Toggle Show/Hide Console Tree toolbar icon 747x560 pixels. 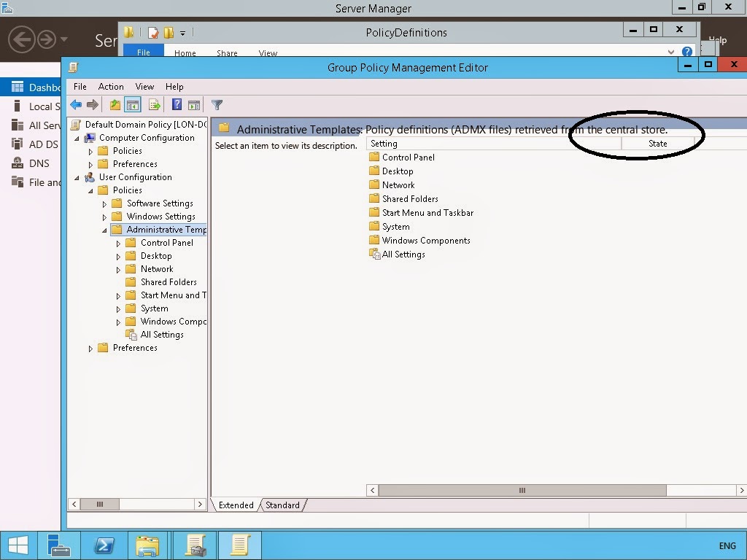pos(133,104)
